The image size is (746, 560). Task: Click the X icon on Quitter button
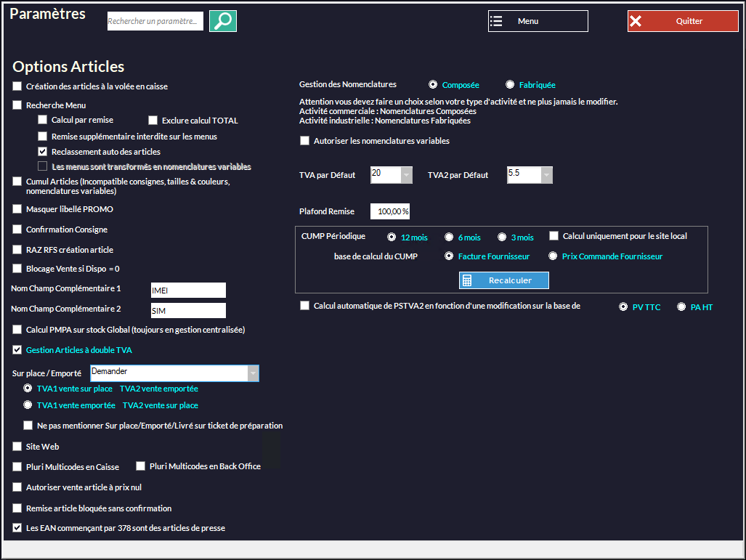coord(636,21)
